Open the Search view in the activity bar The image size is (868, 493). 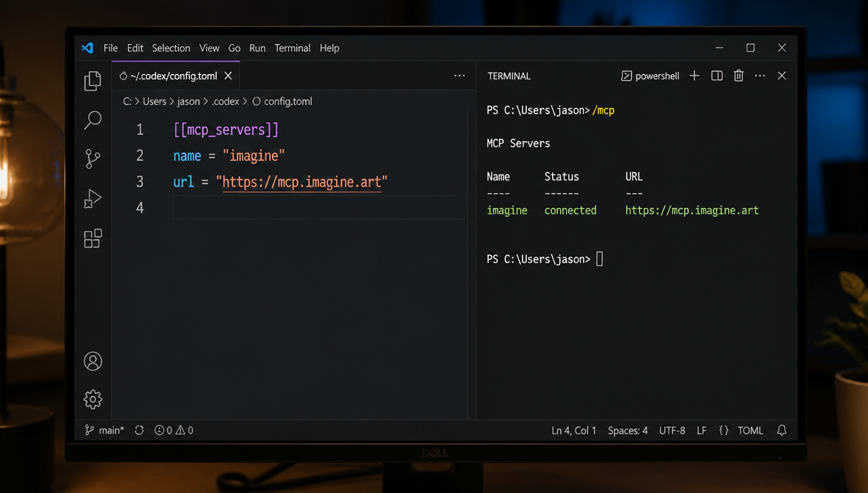click(x=92, y=120)
